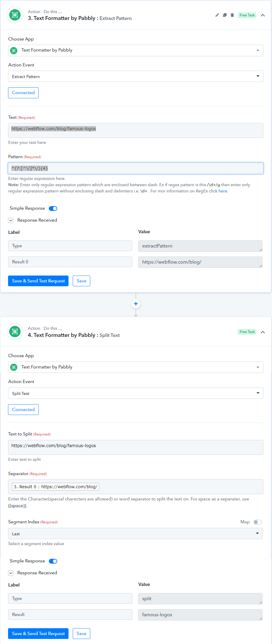Click the Type label field in step 3

(x=70, y=246)
